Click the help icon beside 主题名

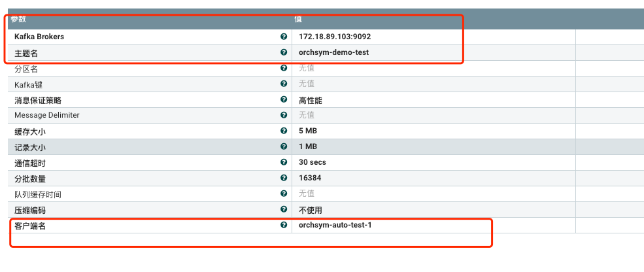[x=284, y=52]
